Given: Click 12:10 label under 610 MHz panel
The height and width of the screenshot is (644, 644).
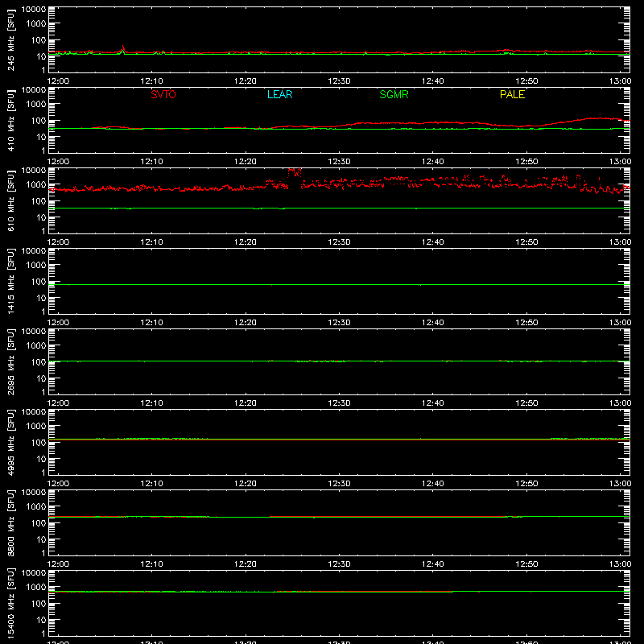Looking at the screenshot, I should (151, 242).
